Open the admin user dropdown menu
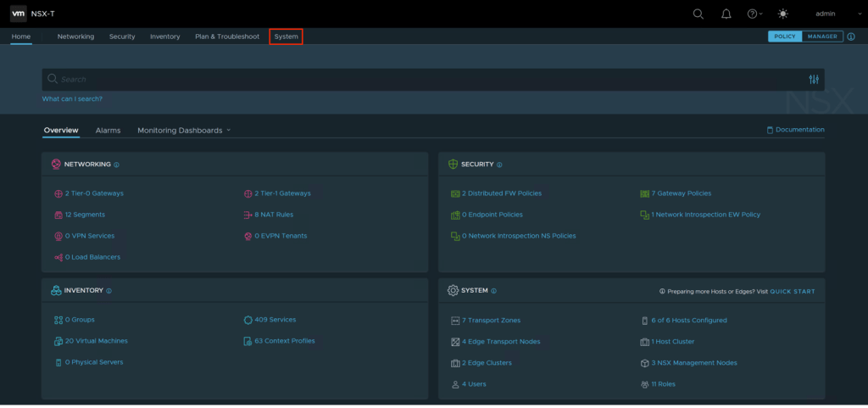Screen dimensions: 868x408 click(830, 14)
